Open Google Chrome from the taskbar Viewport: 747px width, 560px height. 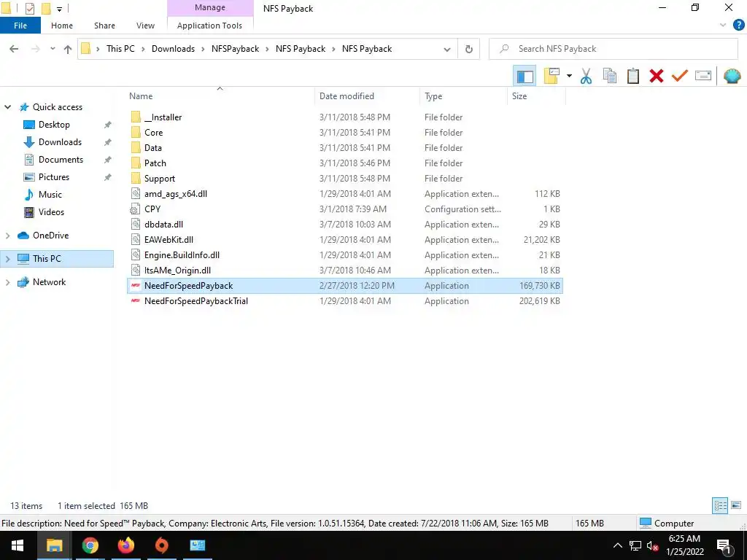[x=90, y=545]
